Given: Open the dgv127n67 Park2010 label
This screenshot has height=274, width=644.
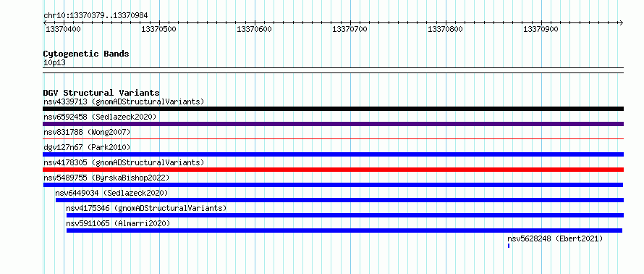Looking at the screenshot, I should click(x=87, y=147).
